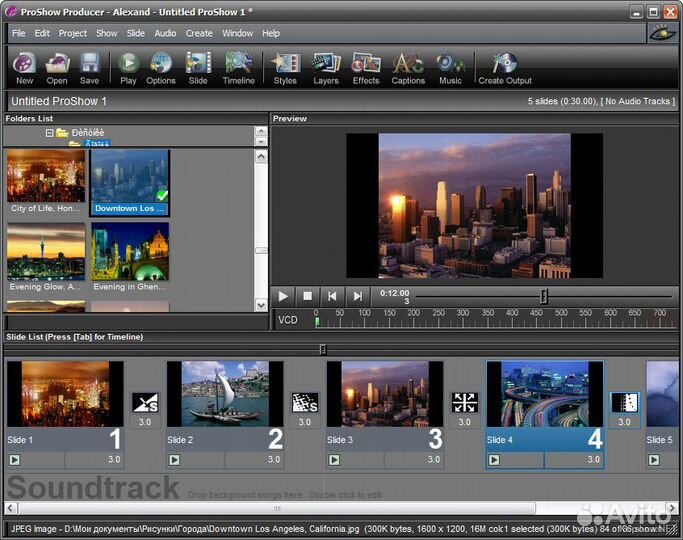Image resolution: width=683 pixels, height=540 pixels.
Task: Click the folder list scroll down arrow
Action: [261, 143]
